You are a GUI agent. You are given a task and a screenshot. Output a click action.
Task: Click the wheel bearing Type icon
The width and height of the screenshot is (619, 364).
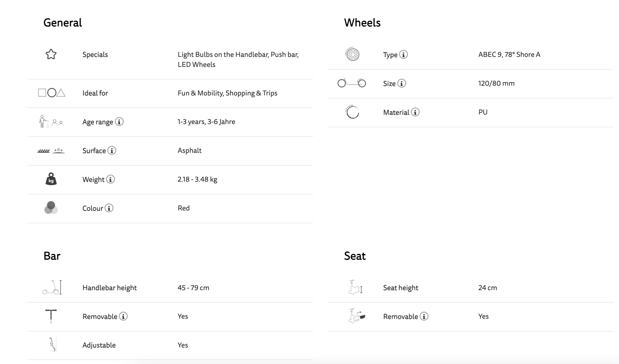click(352, 54)
